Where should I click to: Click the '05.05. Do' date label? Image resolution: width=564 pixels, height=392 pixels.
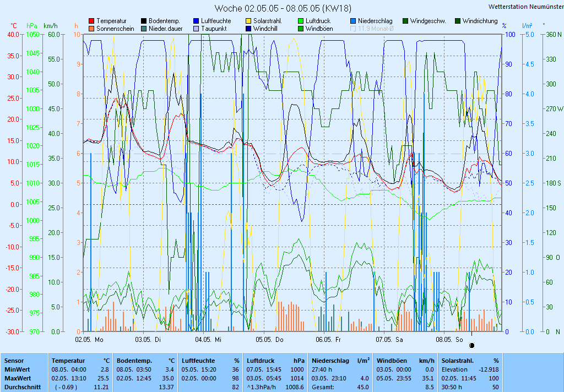(x=269, y=340)
